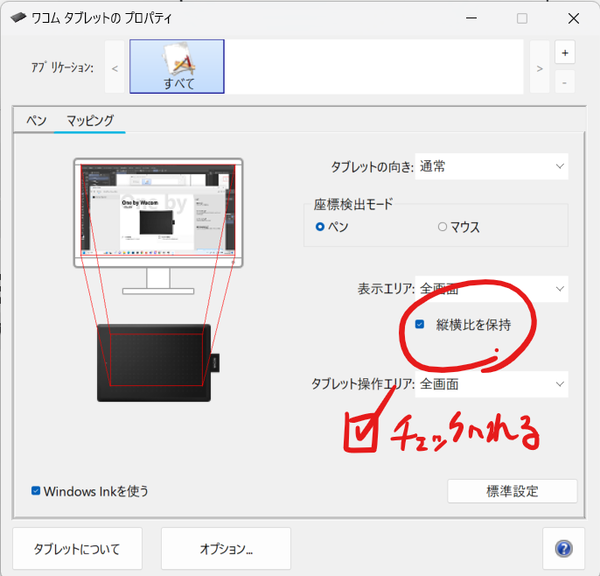
Task: Click the 座標検出モード group label
Action: click(x=353, y=204)
